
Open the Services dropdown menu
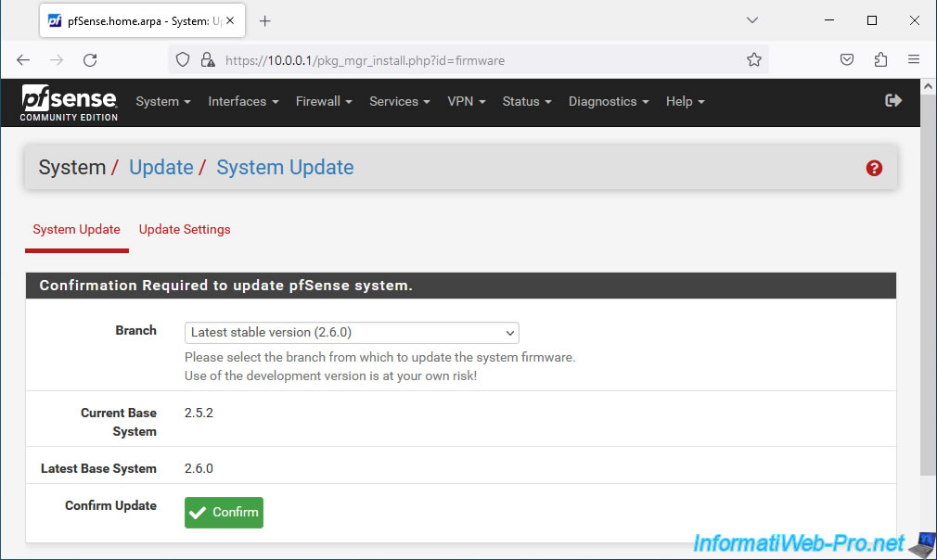click(x=399, y=101)
